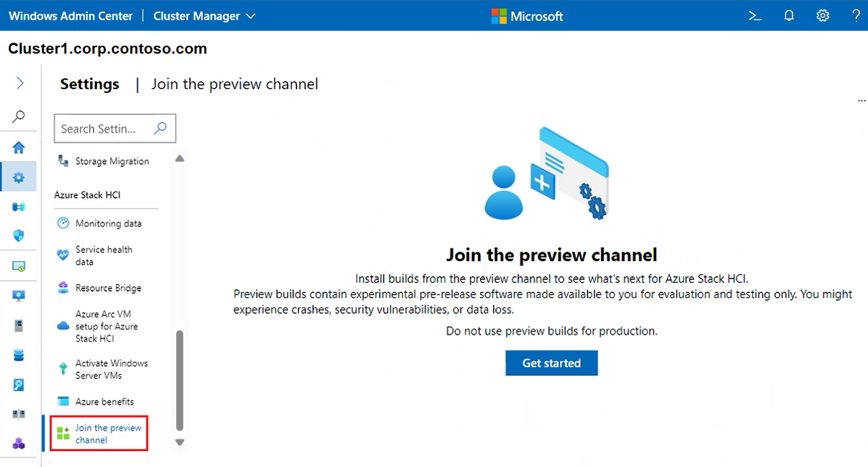Click the Monitoring data gauge icon
The height and width of the screenshot is (467, 868).
pos(63,223)
